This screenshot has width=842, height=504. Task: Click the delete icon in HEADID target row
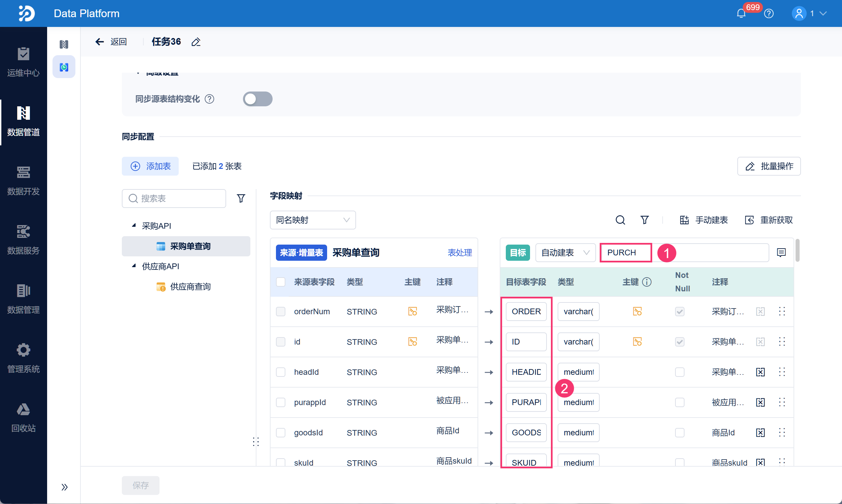[x=760, y=372]
